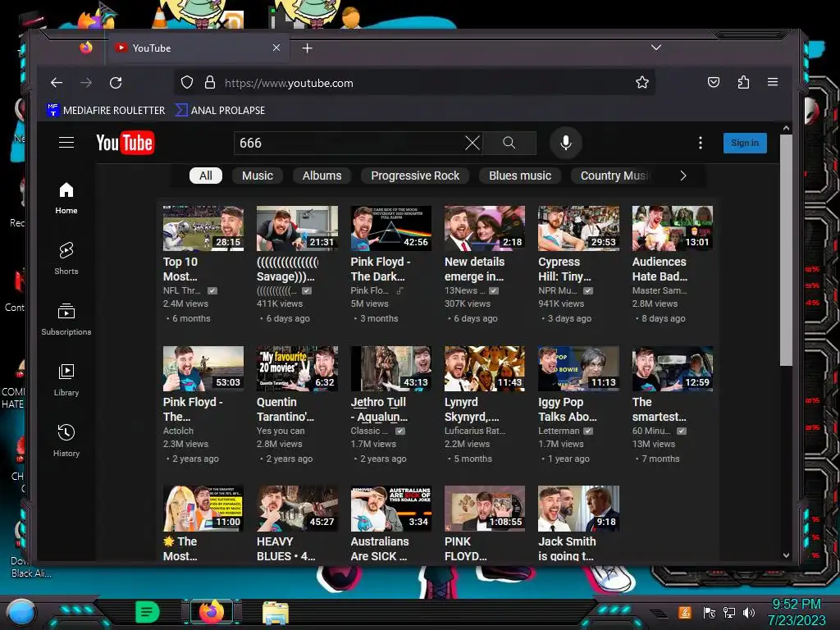Image resolution: width=840 pixels, height=630 pixels.
Task: Open File Explorer from the taskbar
Action: click(x=276, y=613)
